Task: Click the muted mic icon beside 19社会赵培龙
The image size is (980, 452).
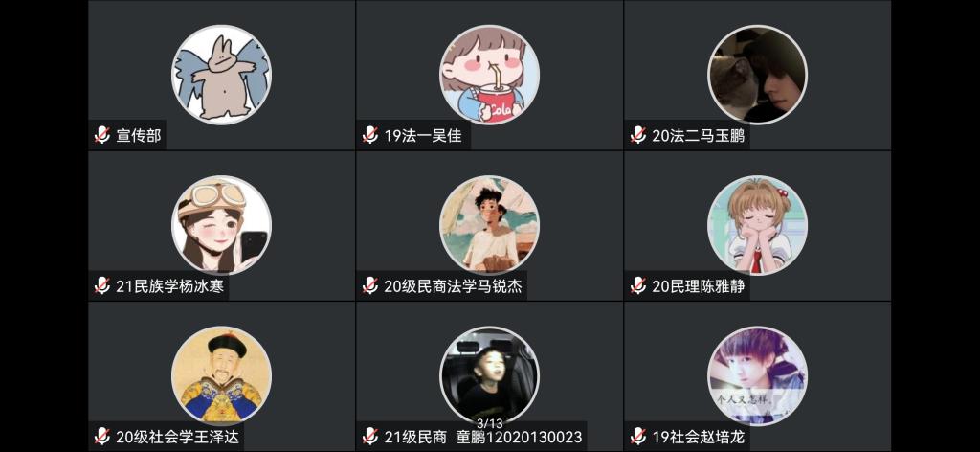Action: pos(637,436)
